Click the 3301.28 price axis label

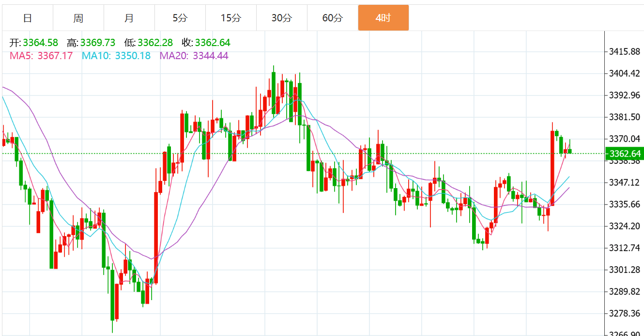coord(624,270)
